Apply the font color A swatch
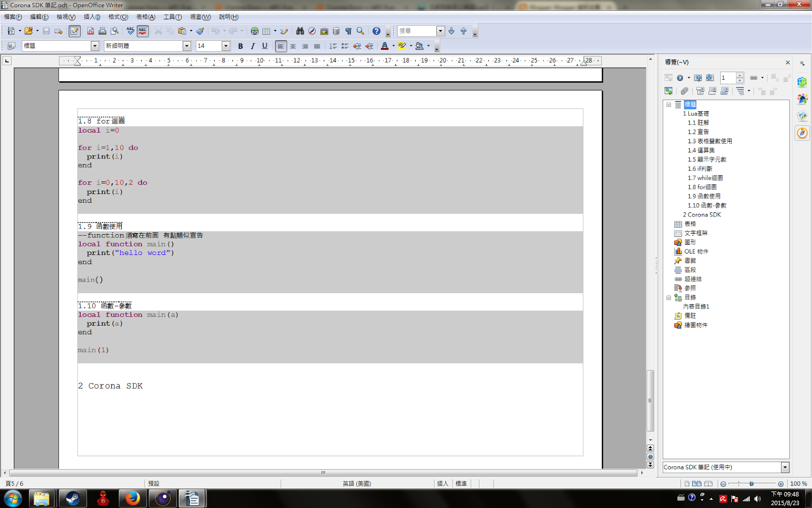812x508 pixels. point(385,46)
